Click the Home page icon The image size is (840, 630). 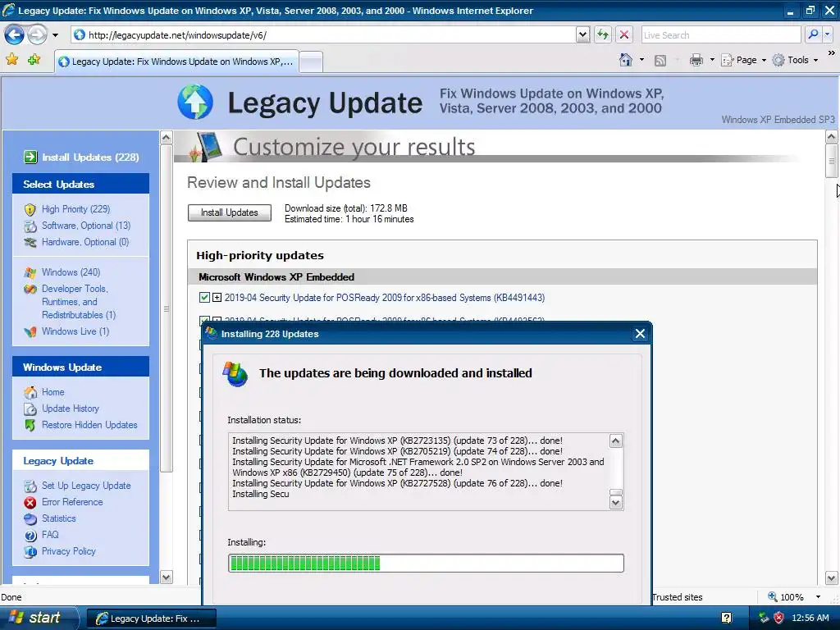coord(626,60)
